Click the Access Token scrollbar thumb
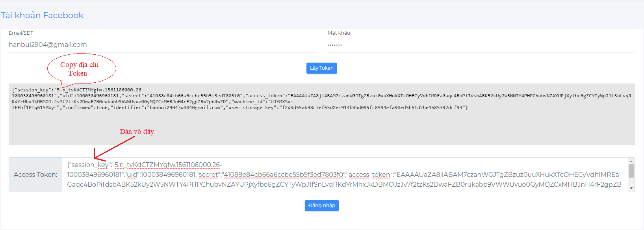This screenshot has height=230, width=644. click(x=631, y=171)
